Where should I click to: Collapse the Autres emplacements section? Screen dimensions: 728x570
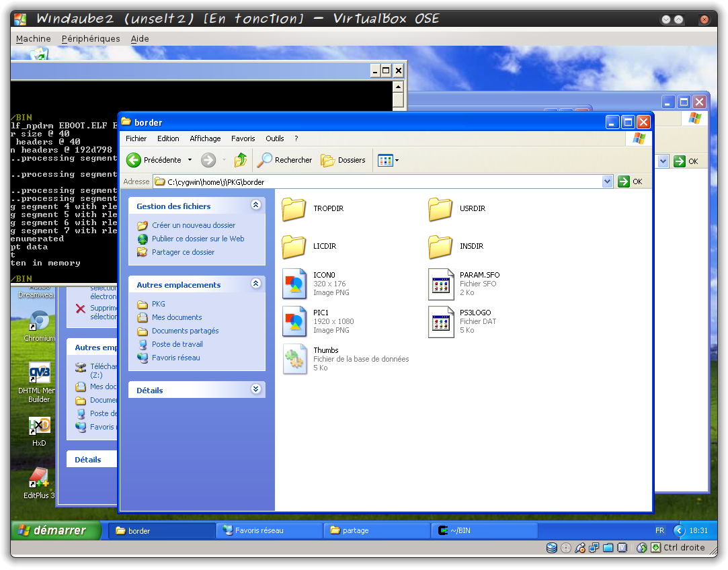[255, 284]
